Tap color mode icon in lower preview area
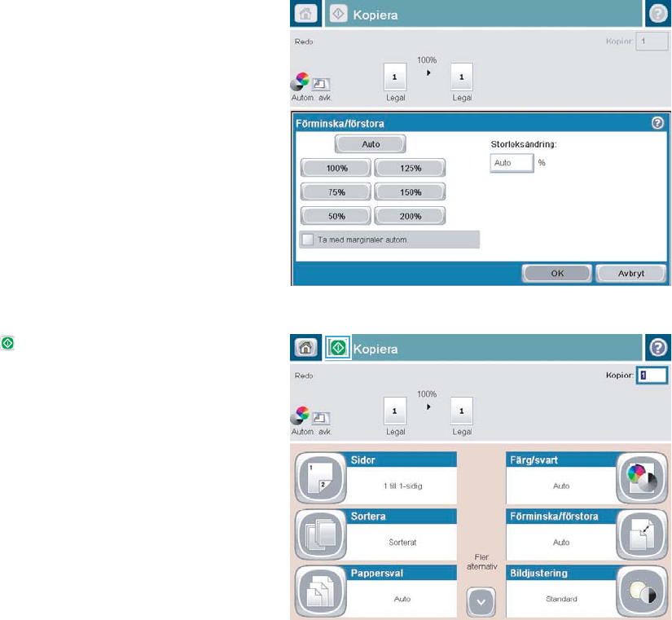 301,415
